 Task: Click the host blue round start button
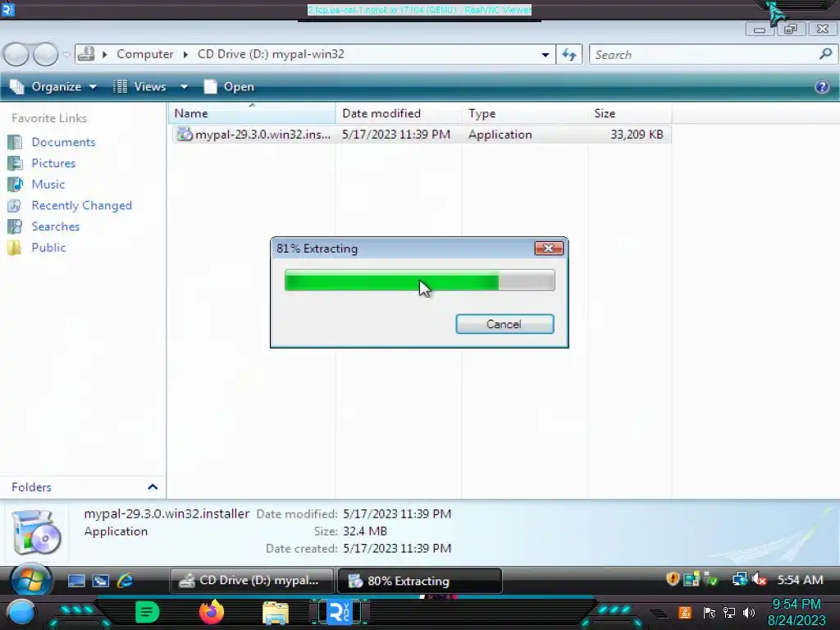click(21, 614)
